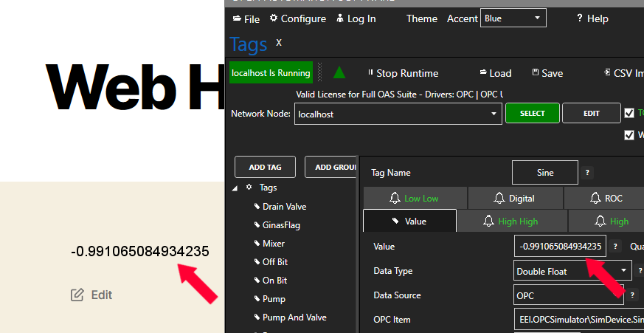This screenshot has height=333, width=644.
Task: Open the Configure gear menu
Action: [x=297, y=18]
